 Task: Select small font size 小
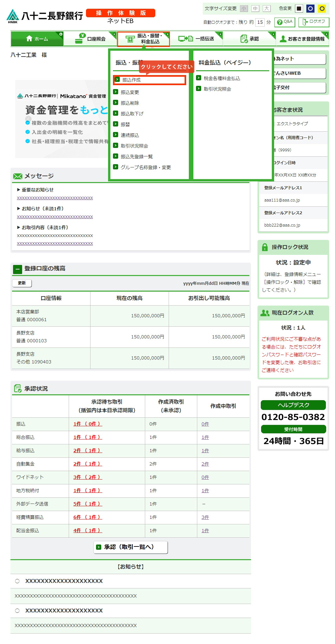pyautogui.click(x=244, y=8)
